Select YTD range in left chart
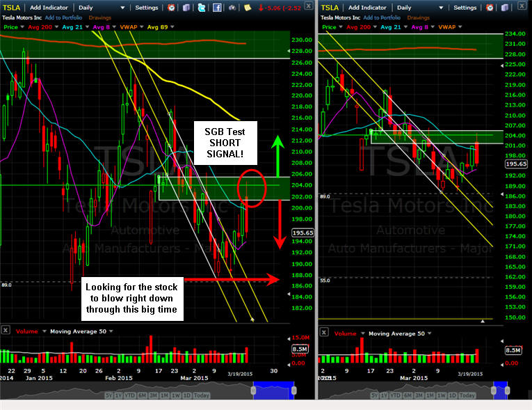 [x=129, y=395]
